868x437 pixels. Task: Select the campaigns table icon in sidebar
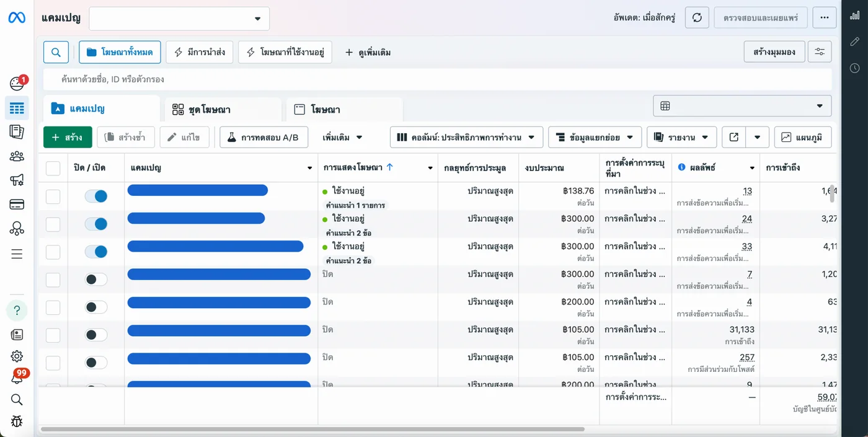(x=17, y=108)
